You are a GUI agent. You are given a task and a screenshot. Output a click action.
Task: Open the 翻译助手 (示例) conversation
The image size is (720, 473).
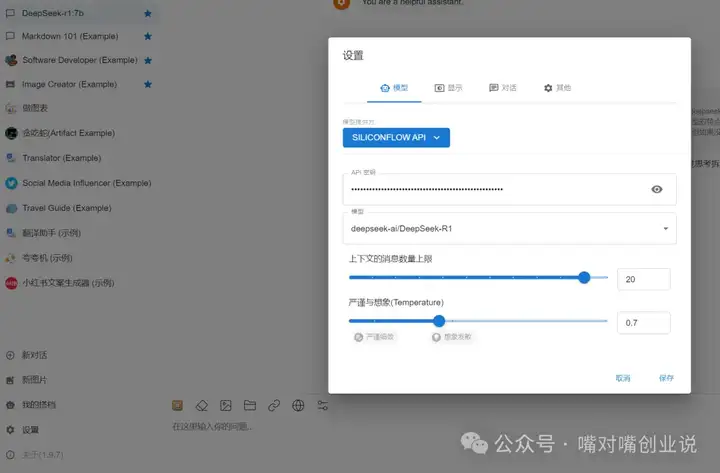coord(78,233)
